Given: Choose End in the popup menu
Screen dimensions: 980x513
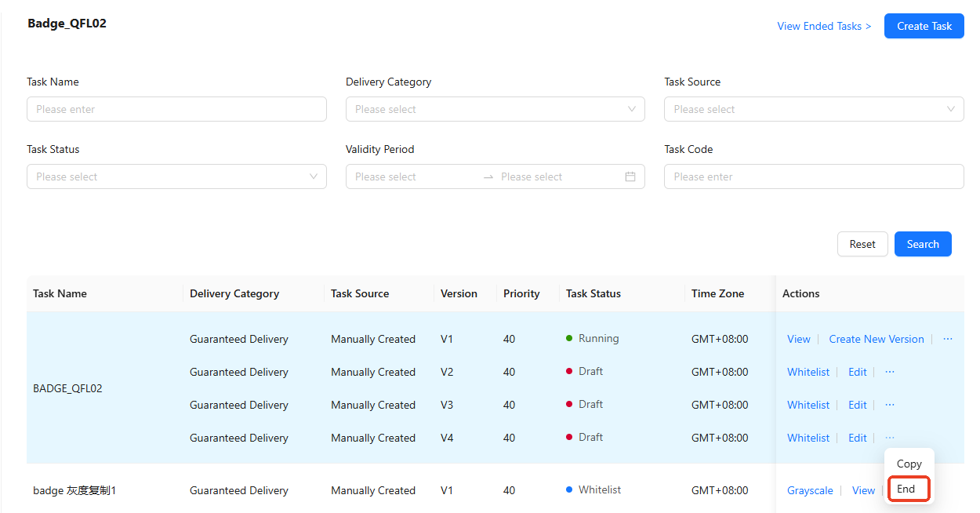Looking at the screenshot, I should pyautogui.click(x=906, y=489).
